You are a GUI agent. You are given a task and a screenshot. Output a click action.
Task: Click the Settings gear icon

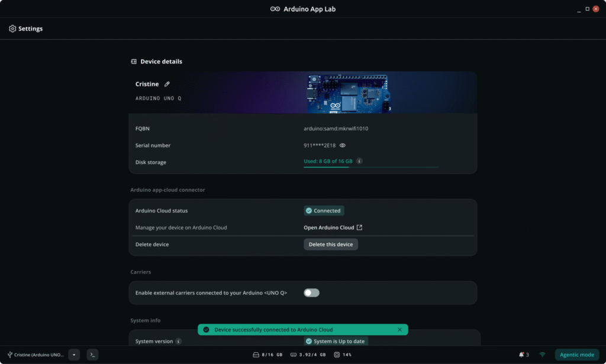pos(12,28)
